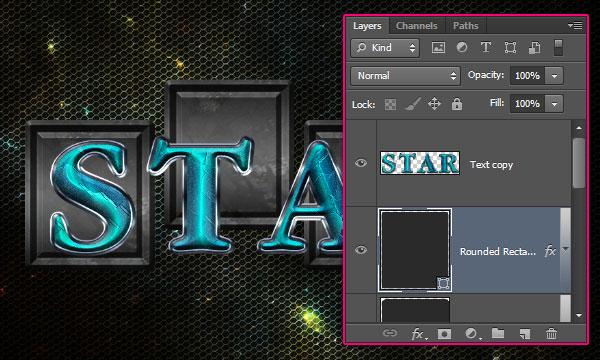Lock image pixels brush icon
Image resolution: width=600 pixels, height=360 pixels.
(412, 104)
